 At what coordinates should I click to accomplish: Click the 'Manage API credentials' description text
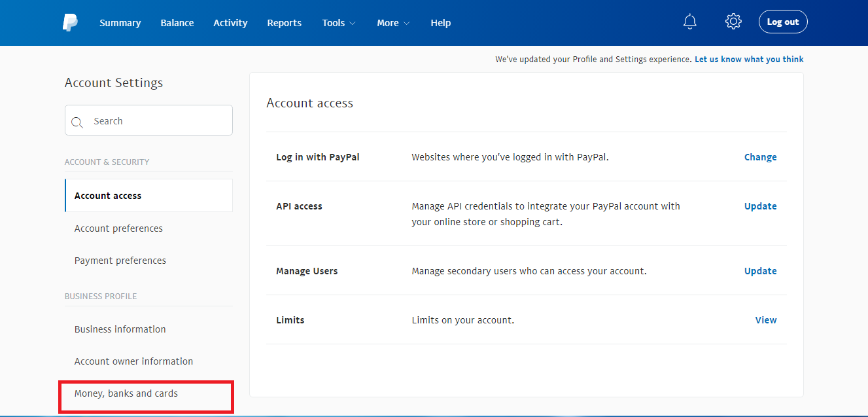[546, 214]
